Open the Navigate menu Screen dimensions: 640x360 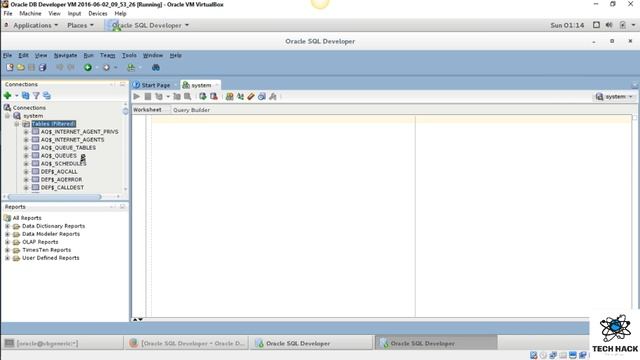tap(65, 55)
